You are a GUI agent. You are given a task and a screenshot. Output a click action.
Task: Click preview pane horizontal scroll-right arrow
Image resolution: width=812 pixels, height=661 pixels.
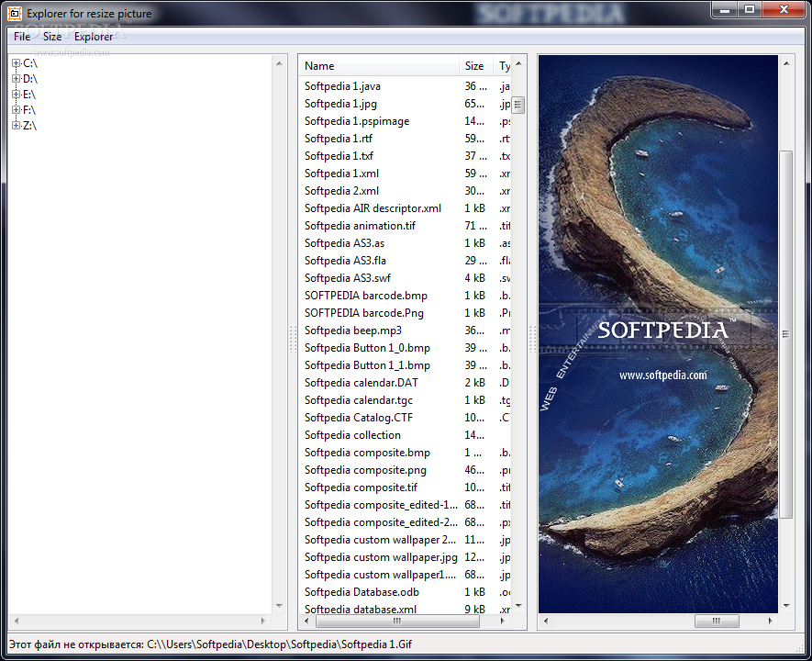click(770, 621)
